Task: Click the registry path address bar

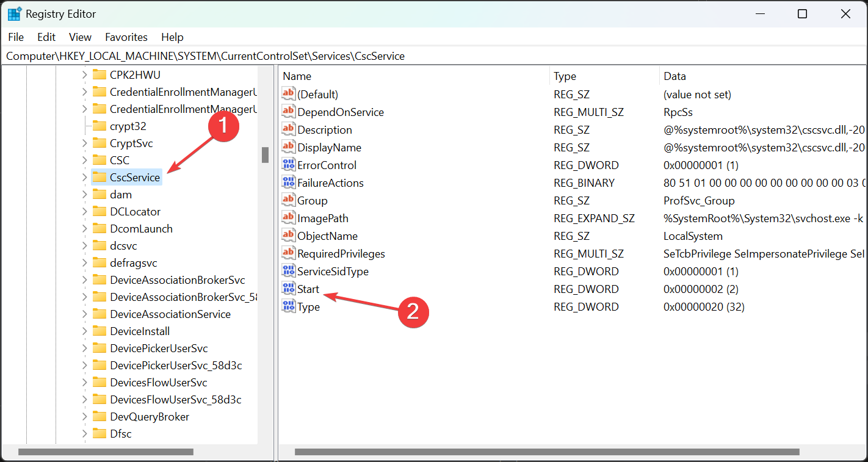Action: (434, 56)
